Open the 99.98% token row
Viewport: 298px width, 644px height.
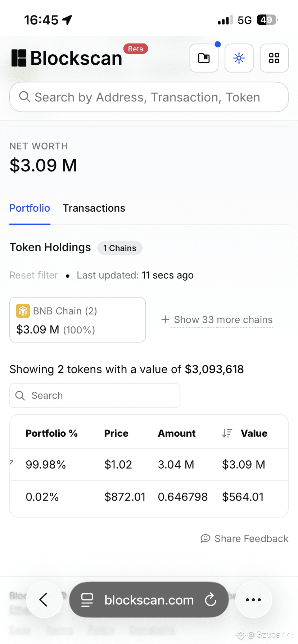point(149,464)
